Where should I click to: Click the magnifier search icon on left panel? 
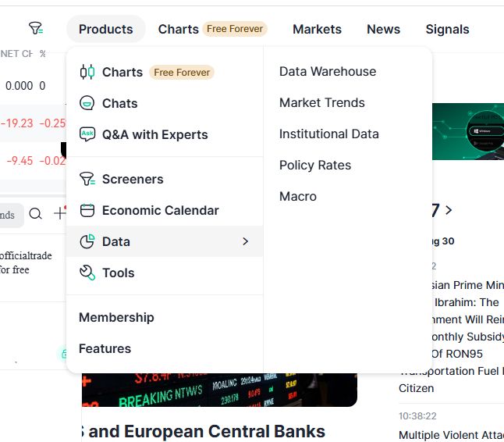tap(35, 214)
